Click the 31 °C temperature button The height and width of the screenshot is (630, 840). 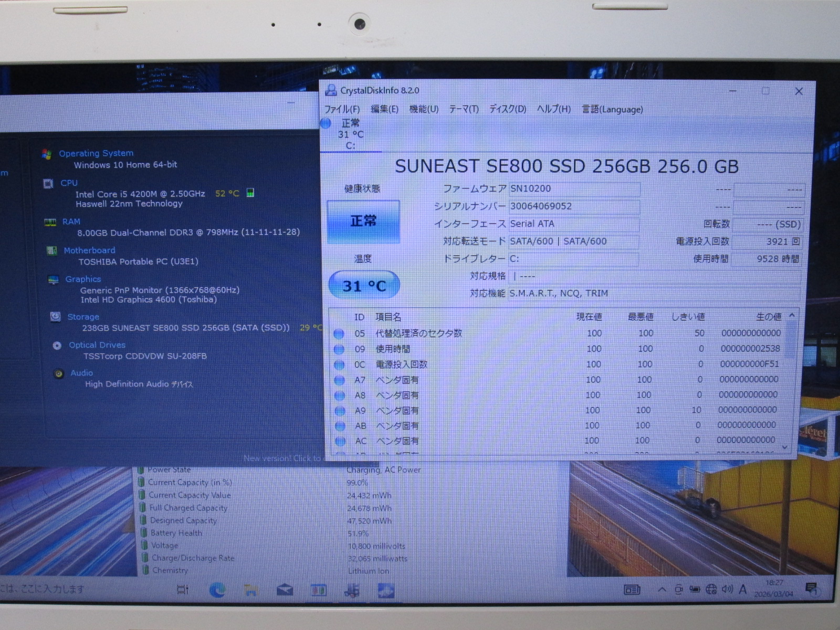(x=364, y=286)
